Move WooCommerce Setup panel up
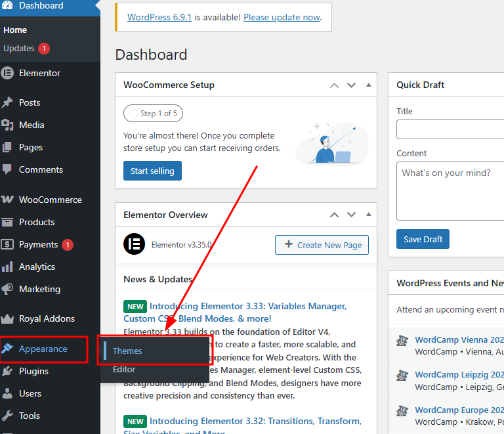Viewport: 504px width, 434px height. 334,85
